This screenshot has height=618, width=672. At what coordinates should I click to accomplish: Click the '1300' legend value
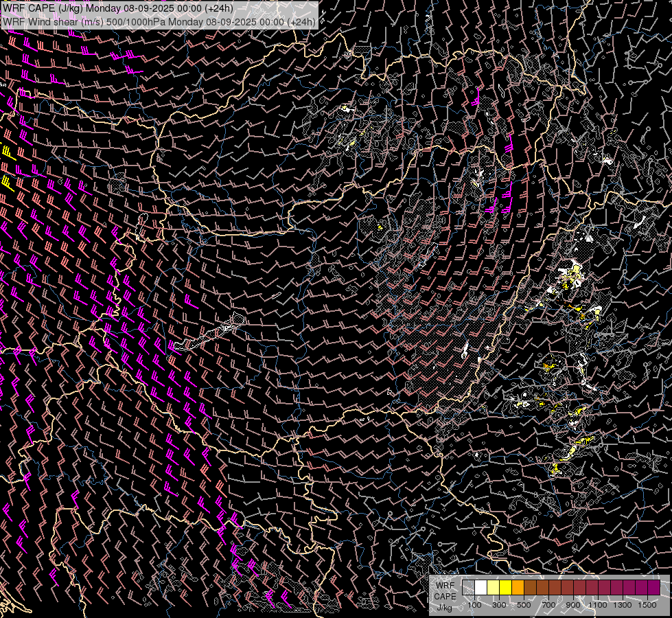[623, 605]
